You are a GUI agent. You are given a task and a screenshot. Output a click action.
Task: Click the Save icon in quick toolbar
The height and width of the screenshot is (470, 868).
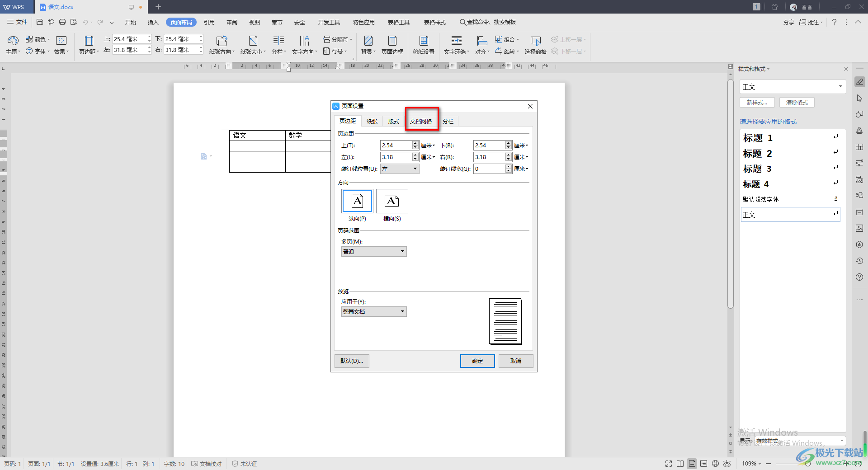click(x=40, y=22)
